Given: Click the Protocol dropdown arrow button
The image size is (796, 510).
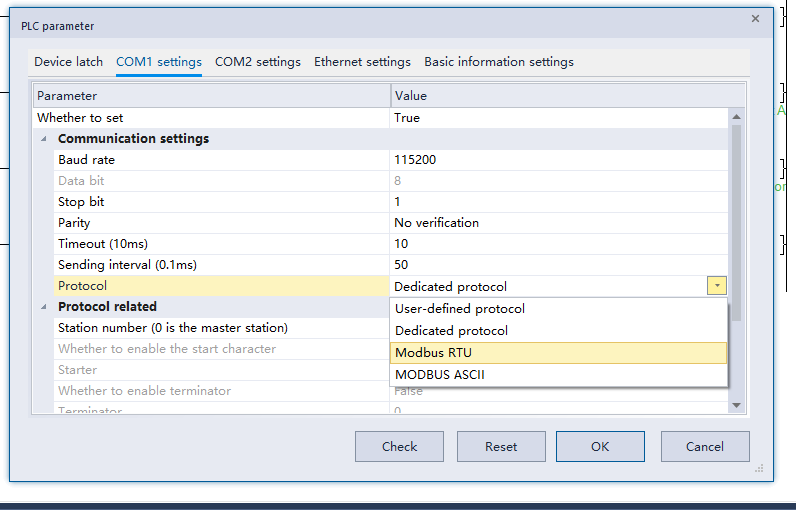Looking at the screenshot, I should [717, 286].
